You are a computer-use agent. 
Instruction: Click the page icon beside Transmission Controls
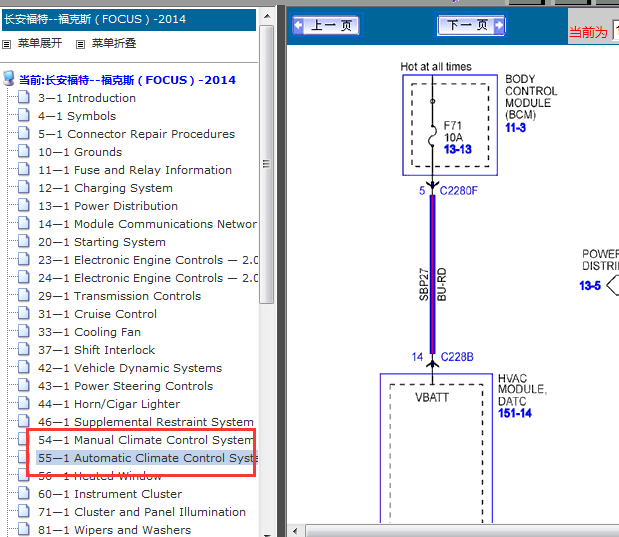24,295
